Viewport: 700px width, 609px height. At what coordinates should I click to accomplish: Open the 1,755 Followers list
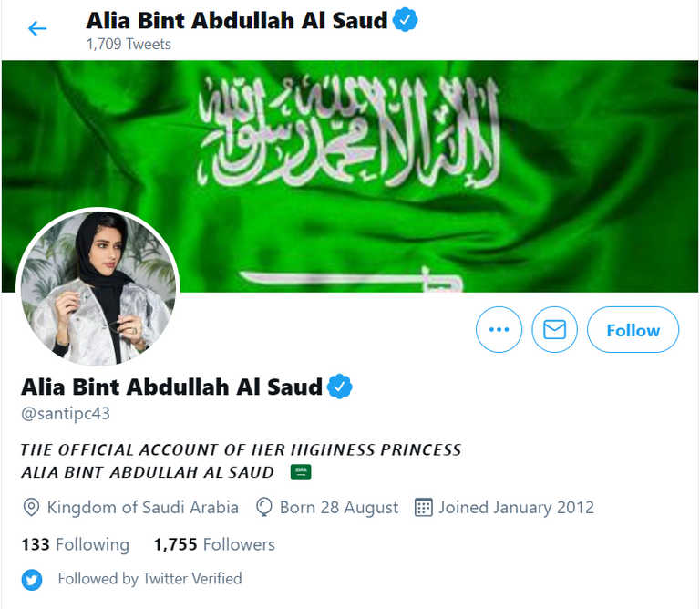tap(214, 544)
